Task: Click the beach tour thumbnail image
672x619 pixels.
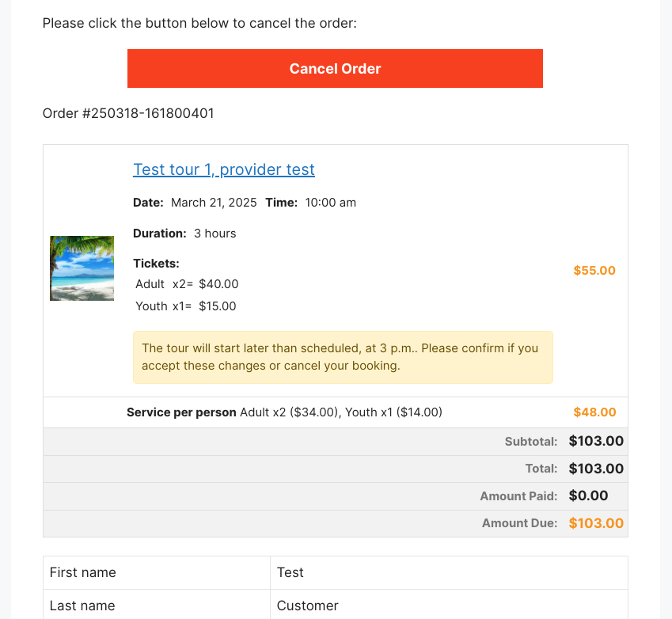Action: [x=82, y=268]
